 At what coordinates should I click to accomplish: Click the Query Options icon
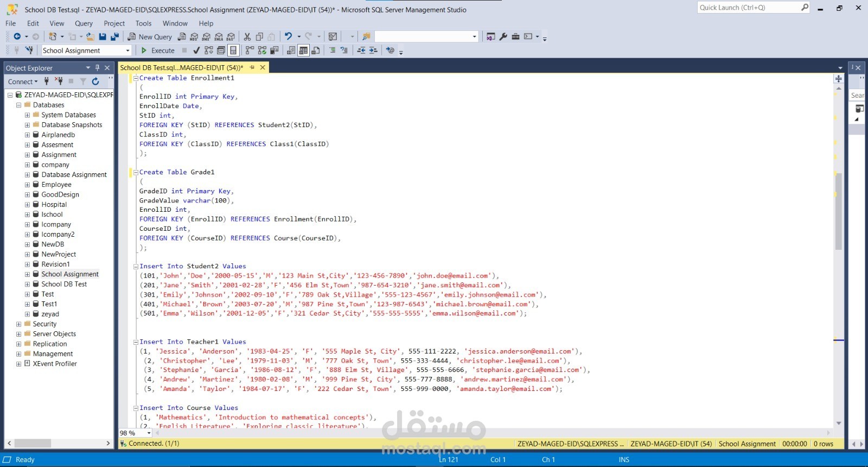(x=221, y=51)
